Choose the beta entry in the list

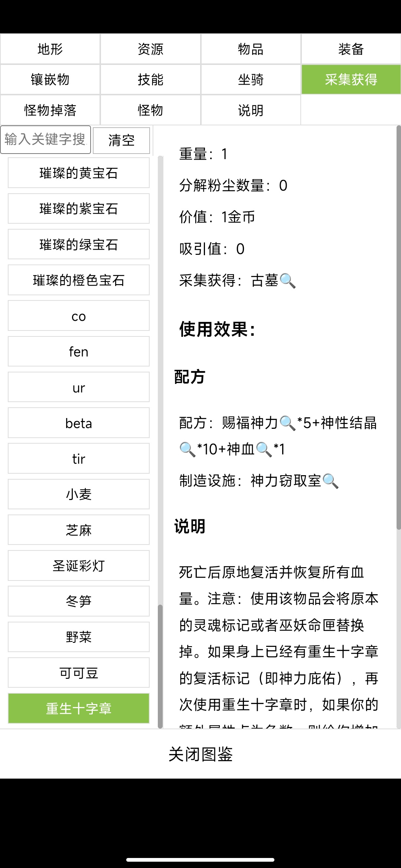[79, 423]
